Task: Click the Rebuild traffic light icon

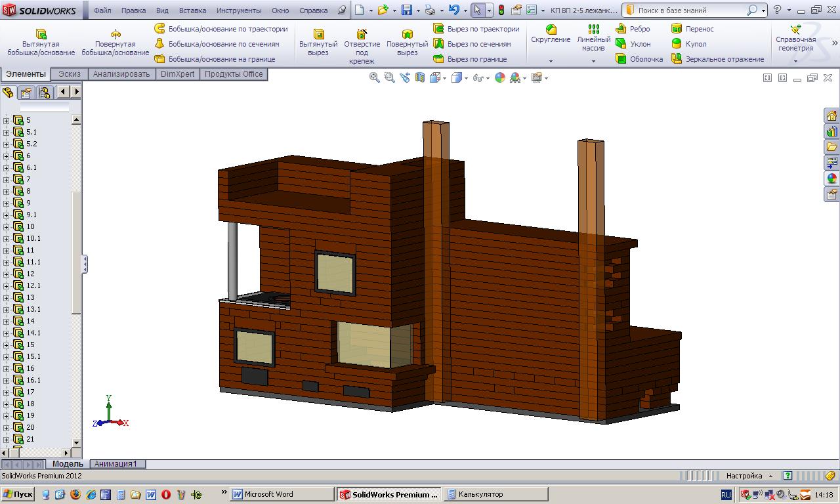Action: [x=501, y=10]
